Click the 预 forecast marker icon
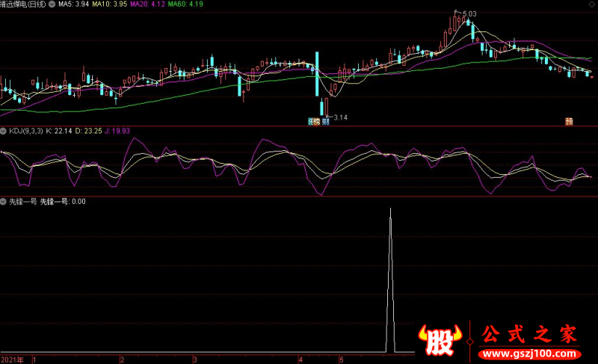The image size is (598, 364). point(569,122)
